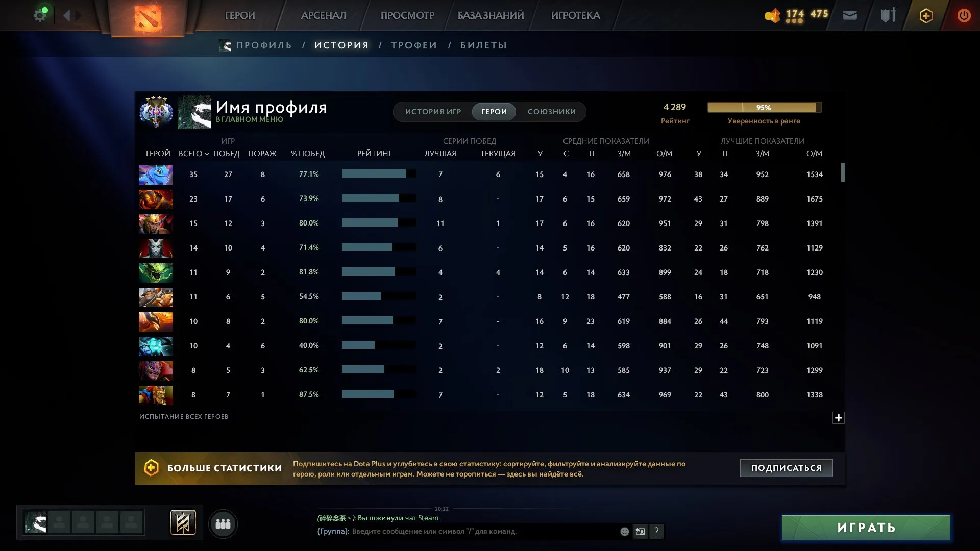980x551 pixels.
Task: Click first empty party slot
Action: pos(59,522)
